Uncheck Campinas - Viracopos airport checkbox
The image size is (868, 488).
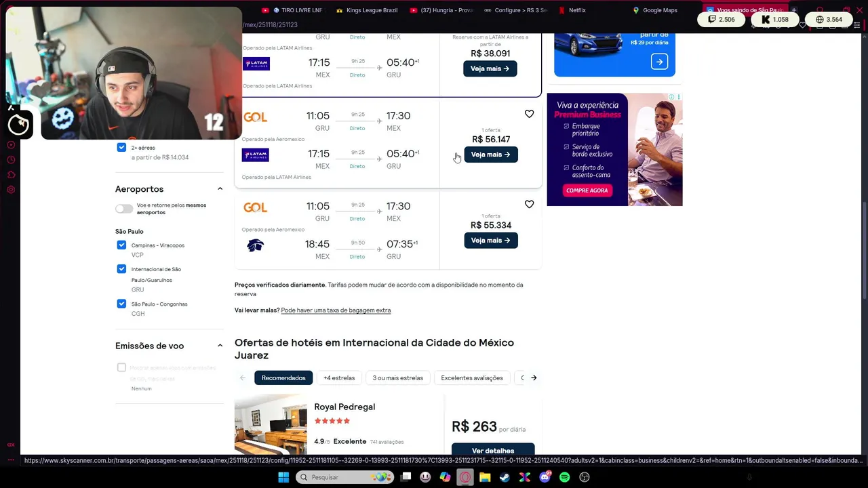point(121,245)
